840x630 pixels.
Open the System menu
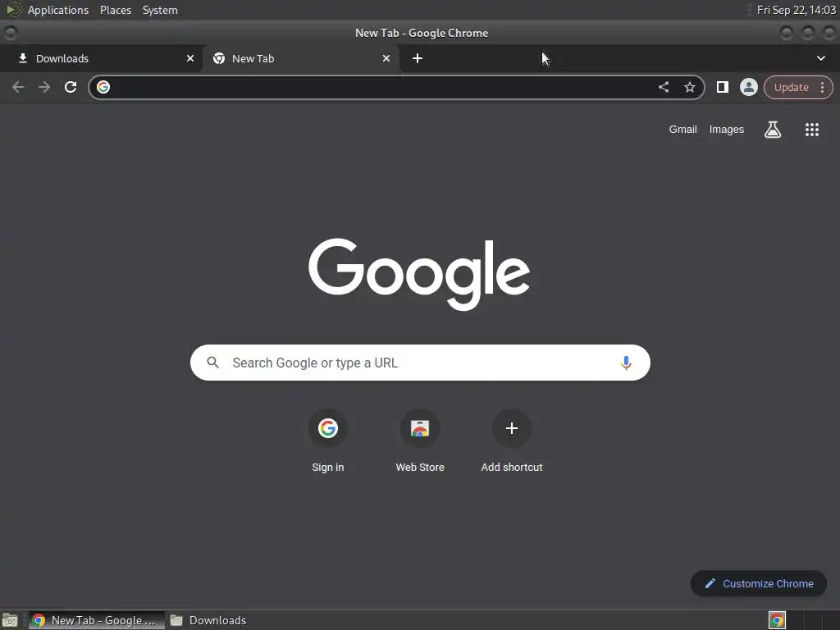160,10
